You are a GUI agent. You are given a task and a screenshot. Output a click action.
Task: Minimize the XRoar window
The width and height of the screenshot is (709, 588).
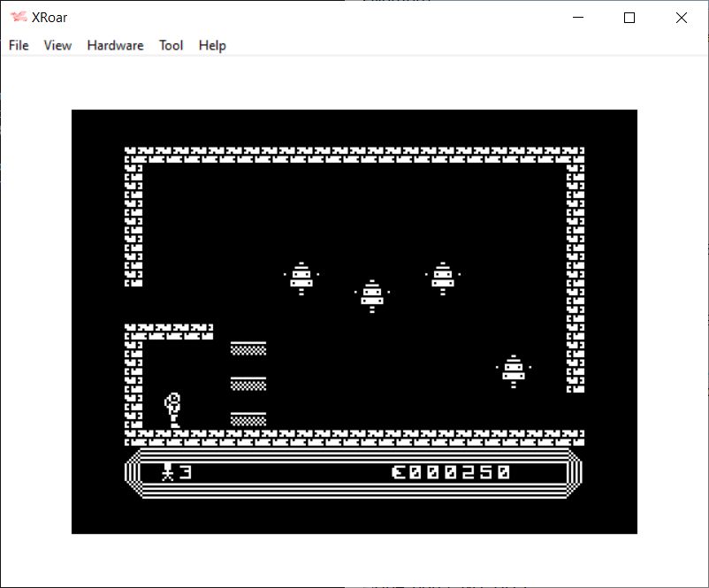[578, 18]
